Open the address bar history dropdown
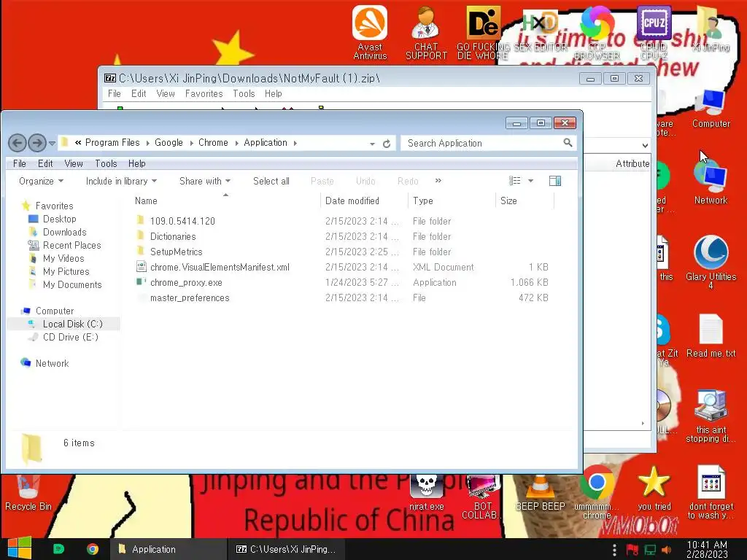This screenshot has width=747, height=560. pos(372,144)
